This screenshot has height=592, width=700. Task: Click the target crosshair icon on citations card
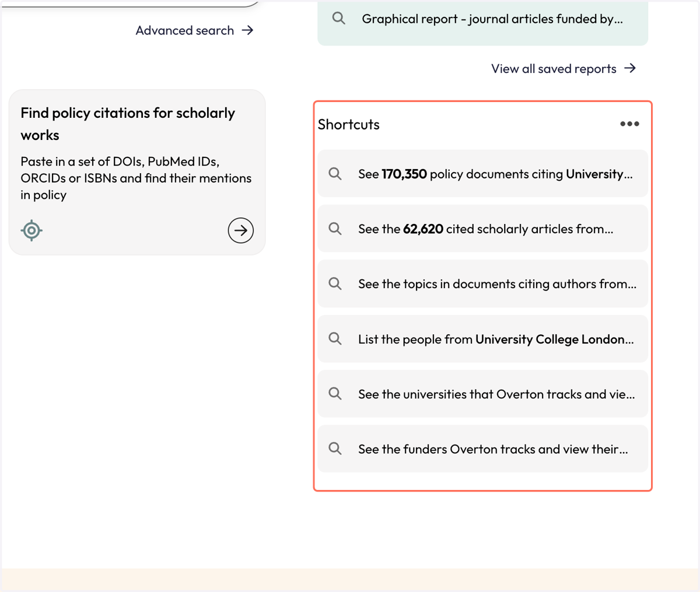tap(32, 230)
